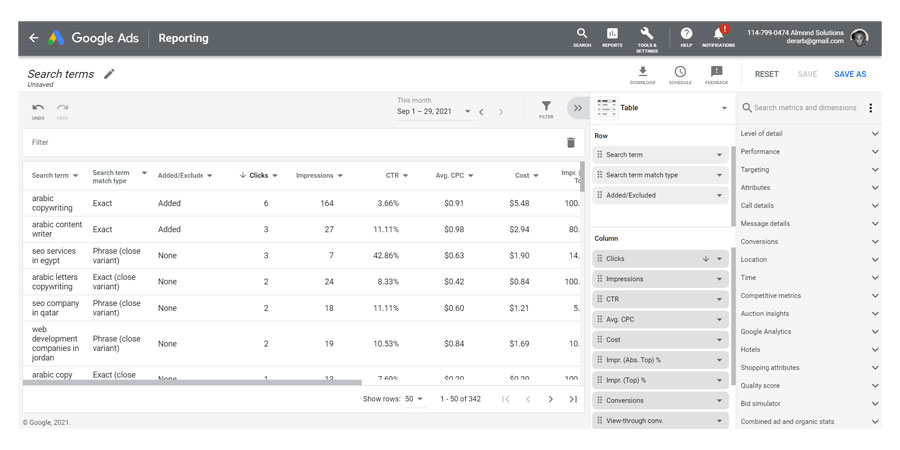The height and width of the screenshot is (450, 900).
Task: Open the date range dropdown
Action: (467, 112)
